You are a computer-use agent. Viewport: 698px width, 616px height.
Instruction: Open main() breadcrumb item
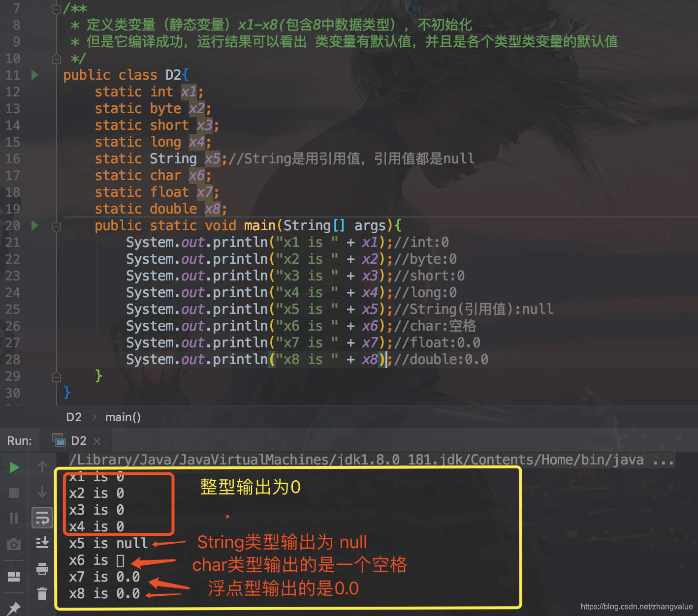123,417
